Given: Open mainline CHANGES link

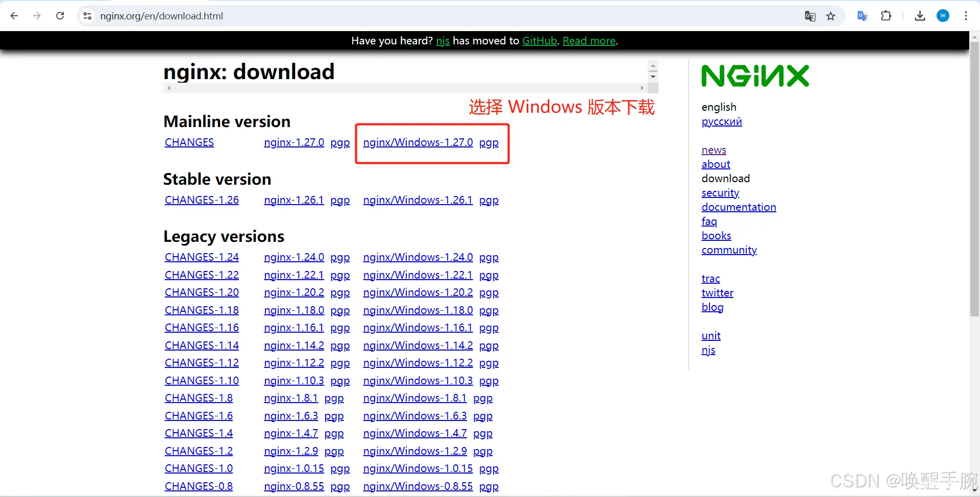Looking at the screenshot, I should click(189, 142).
